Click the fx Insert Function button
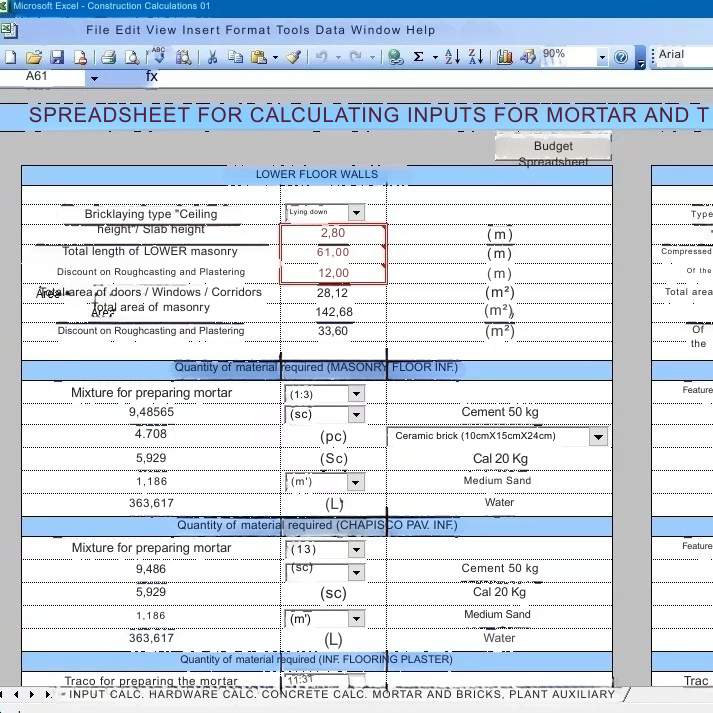The image size is (713, 713). (152, 76)
